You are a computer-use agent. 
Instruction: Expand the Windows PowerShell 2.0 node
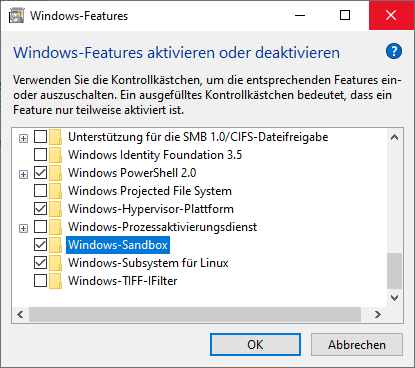coord(23,174)
